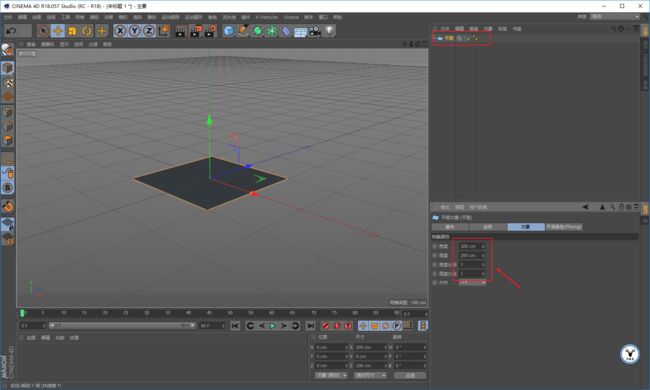Add a Cube primitive object

228,31
